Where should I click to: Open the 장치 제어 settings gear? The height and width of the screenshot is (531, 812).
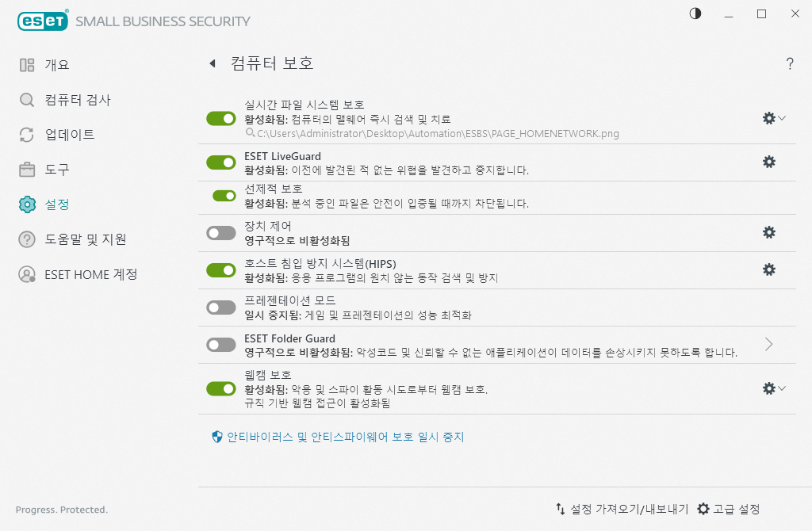point(768,232)
